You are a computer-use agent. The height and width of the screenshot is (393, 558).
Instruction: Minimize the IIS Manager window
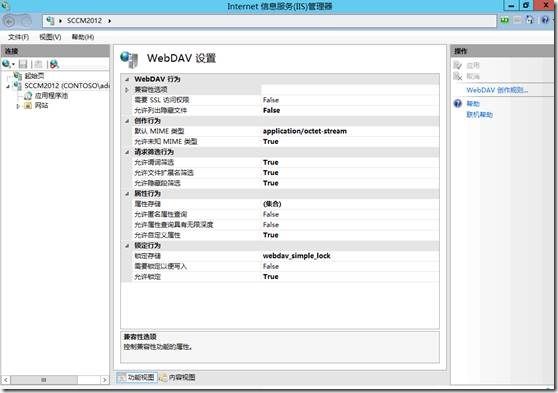point(511,6)
